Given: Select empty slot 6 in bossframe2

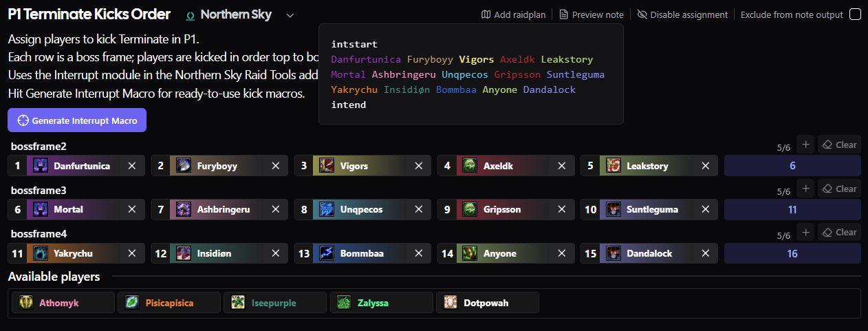Looking at the screenshot, I should click(792, 166).
